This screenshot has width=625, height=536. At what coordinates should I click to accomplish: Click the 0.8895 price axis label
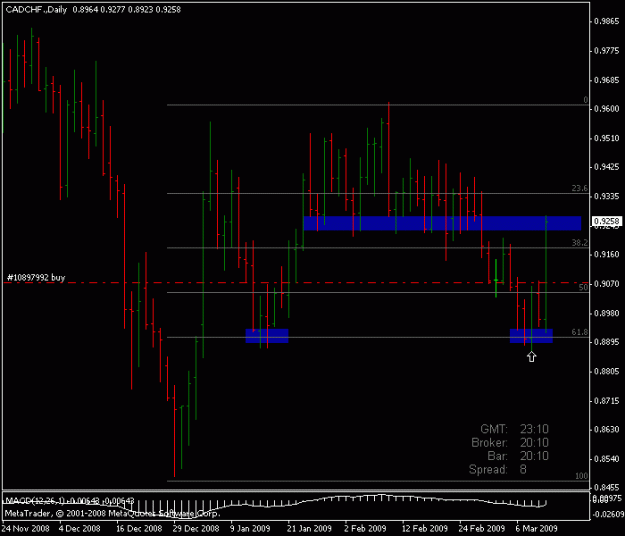click(607, 342)
